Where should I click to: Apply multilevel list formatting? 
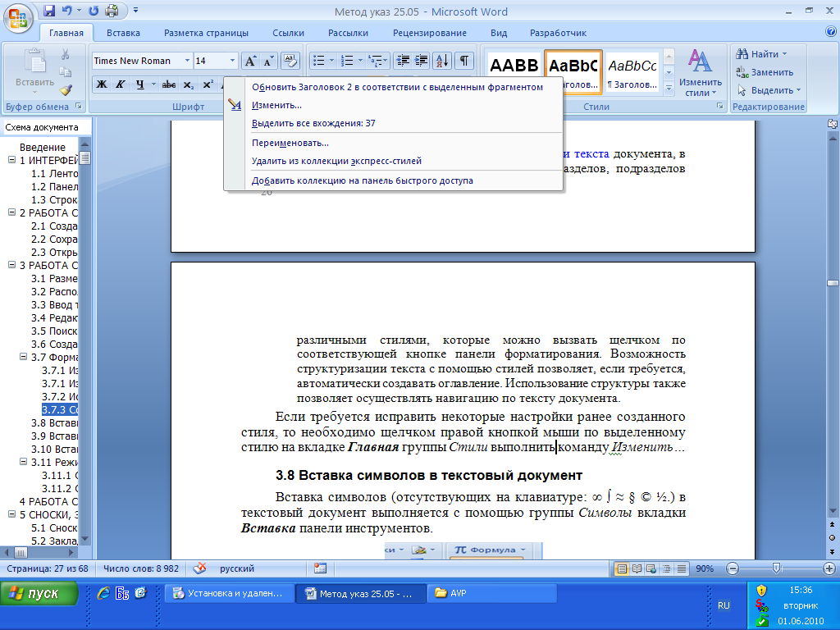coord(378,61)
